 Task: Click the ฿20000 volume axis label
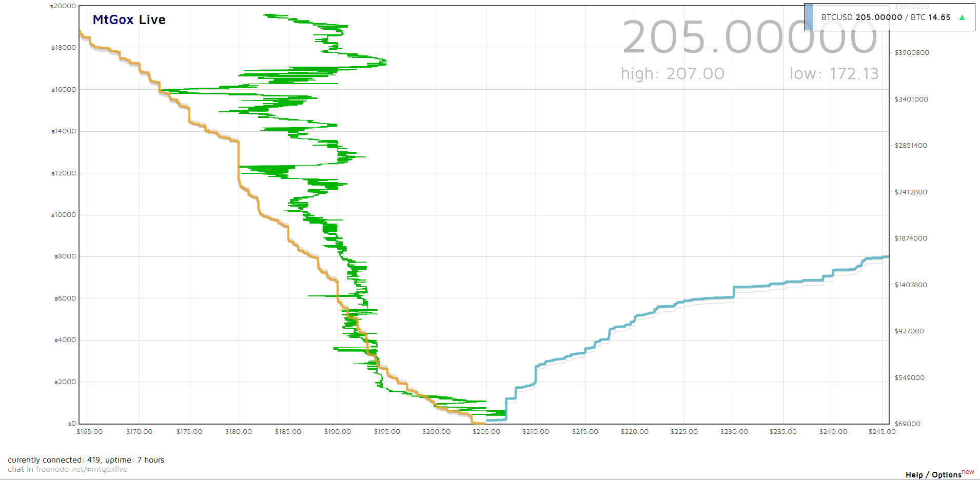[x=63, y=6]
